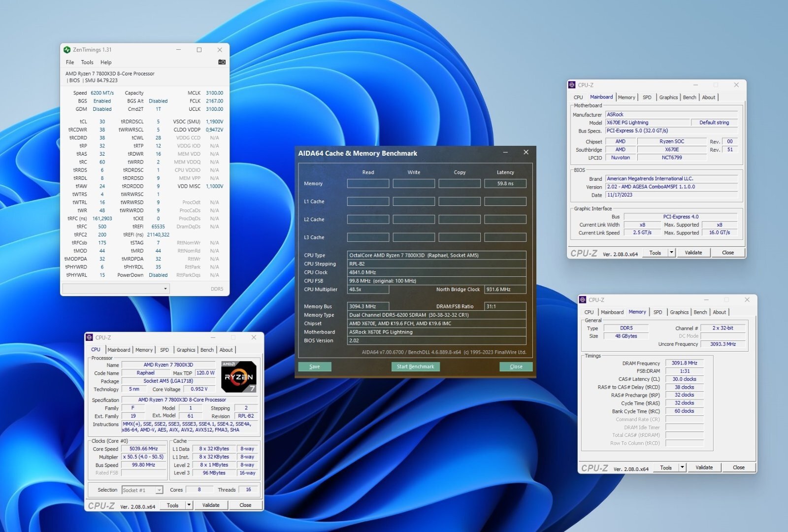Click Tools in the CPU-Z Mainboard window
The width and height of the screenshot is (788, 532).
point(655,253)
